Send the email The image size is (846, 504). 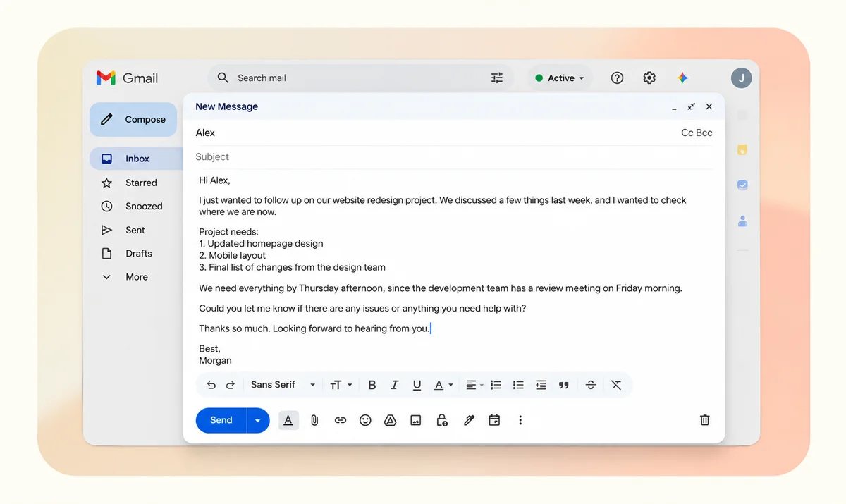click(221, 420)
